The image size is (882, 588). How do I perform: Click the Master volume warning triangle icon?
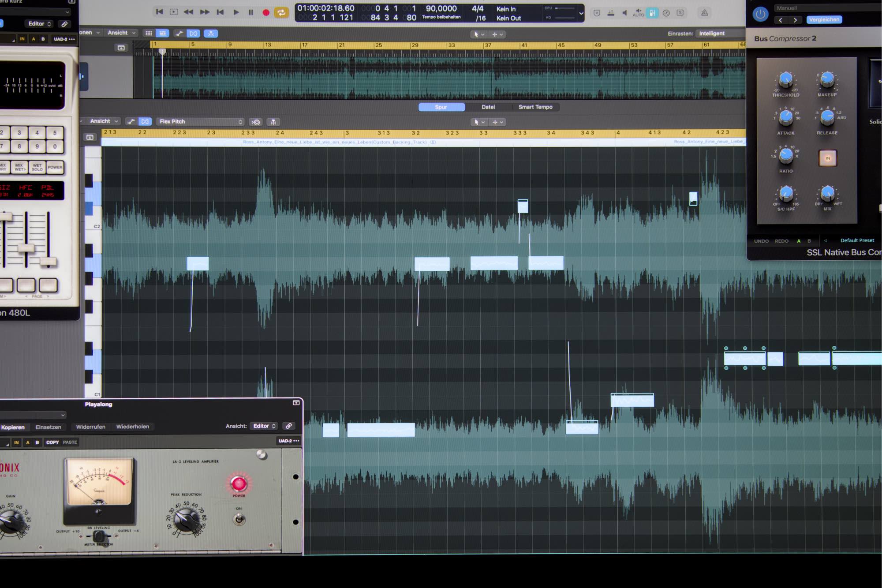click(705, 13)
